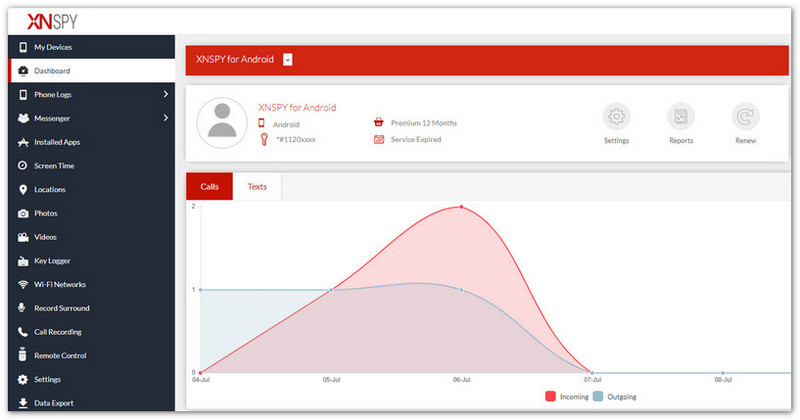Screen dimensions: 800x420
Task: Click the XNSPY logo
Action: pos(52,21)
